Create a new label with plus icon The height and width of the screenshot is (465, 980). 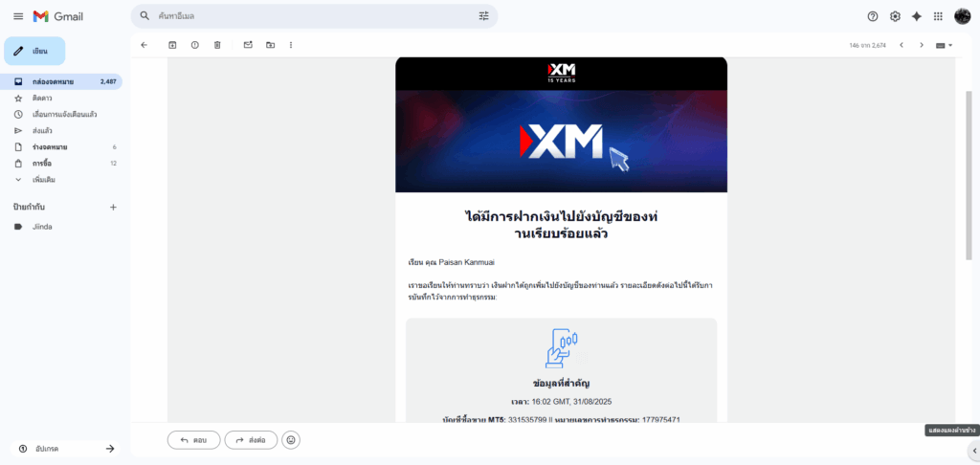113,207
